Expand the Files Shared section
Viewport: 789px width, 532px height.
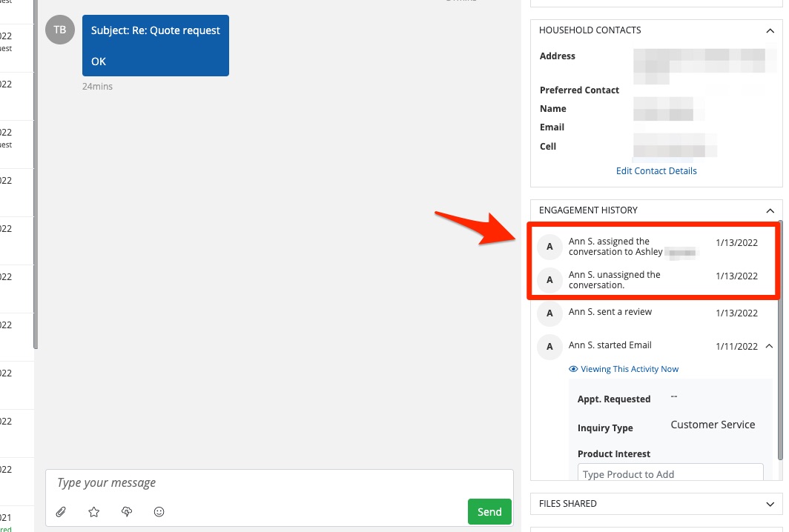click(770, 504)
